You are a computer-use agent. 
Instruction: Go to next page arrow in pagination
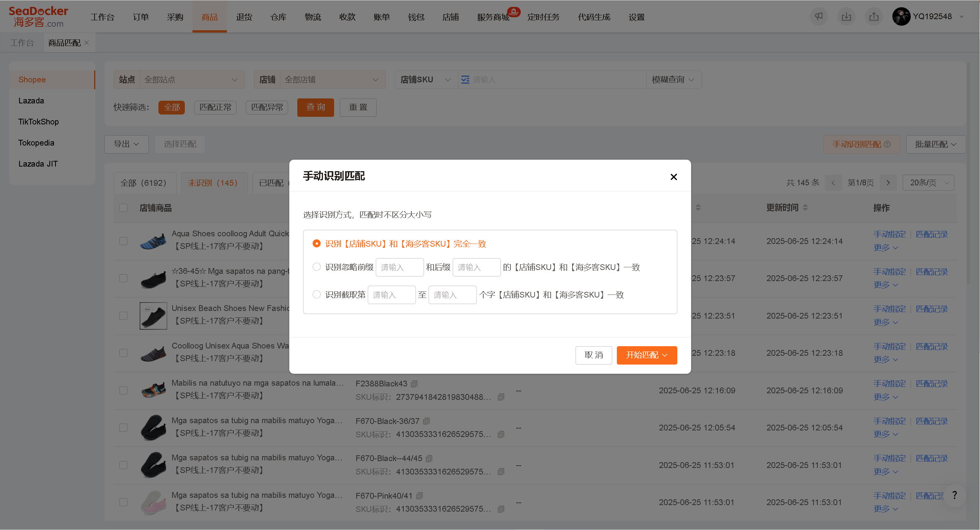pyautogui.click(x=888, y=183)
